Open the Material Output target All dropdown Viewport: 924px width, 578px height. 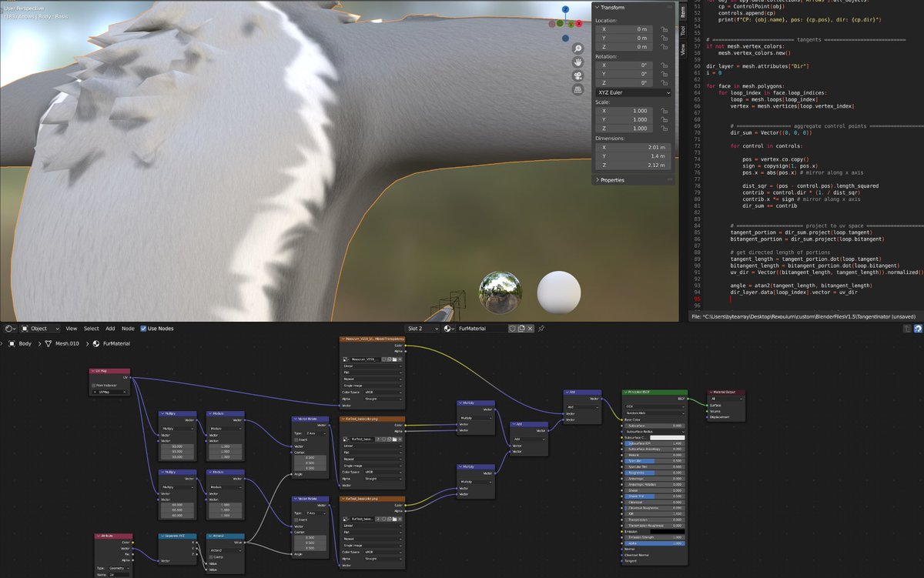click(725, 399)
